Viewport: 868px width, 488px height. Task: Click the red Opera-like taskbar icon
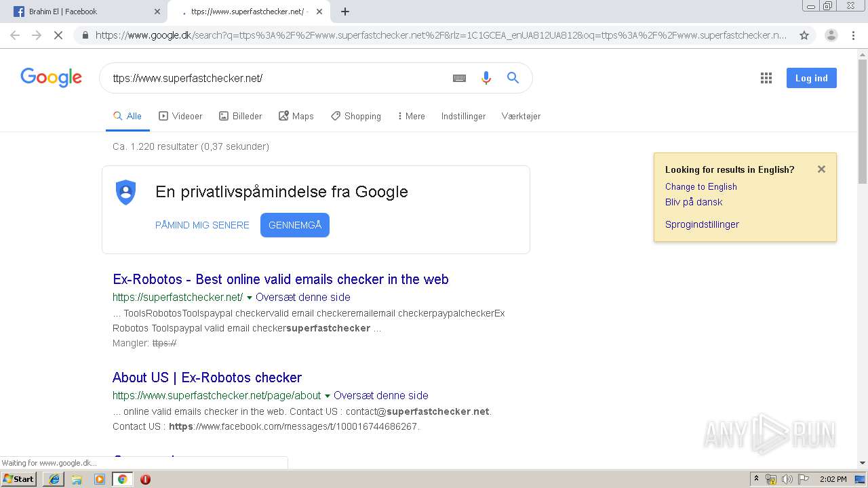145,479
